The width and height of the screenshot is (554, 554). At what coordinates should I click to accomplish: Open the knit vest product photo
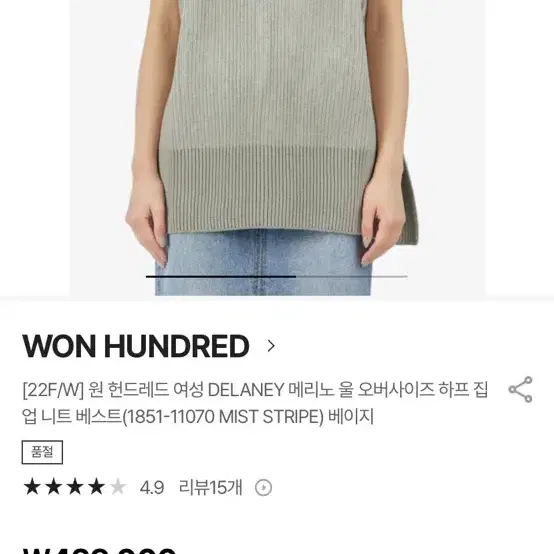[277, 148]
